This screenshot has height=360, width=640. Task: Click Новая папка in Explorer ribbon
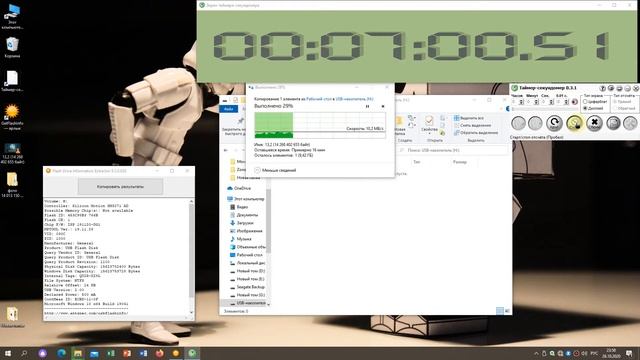click(400, 124)
